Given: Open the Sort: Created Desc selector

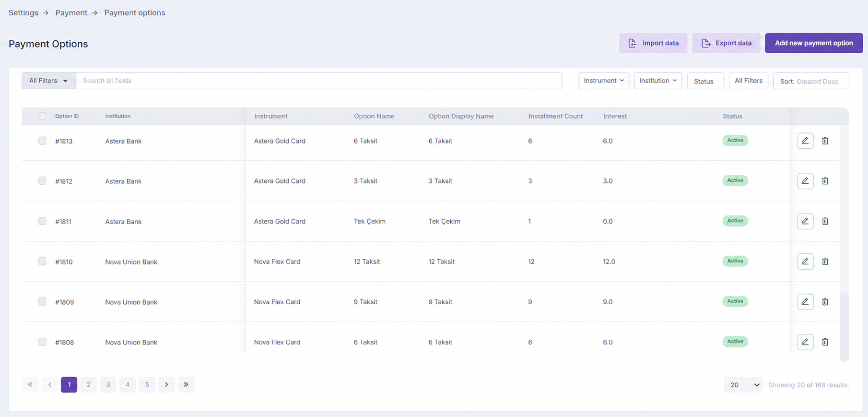Looking at the screenshot, I should [x=811, y=81].
